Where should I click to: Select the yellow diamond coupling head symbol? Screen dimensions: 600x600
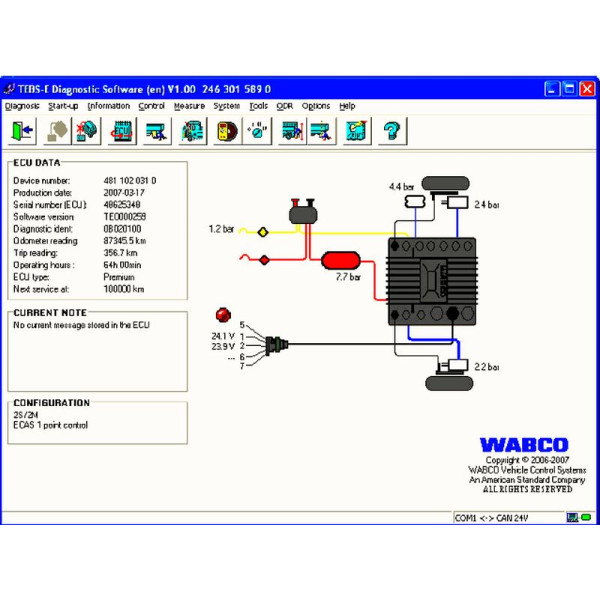coord(263,231)
